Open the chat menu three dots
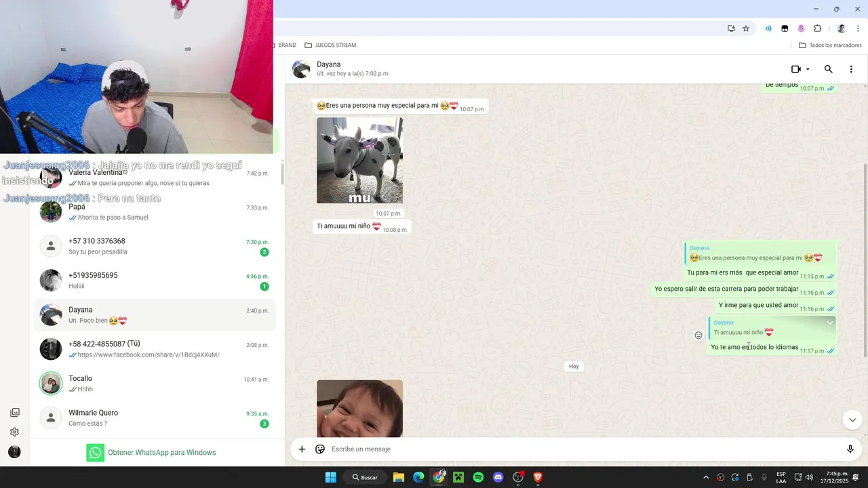 851,69
